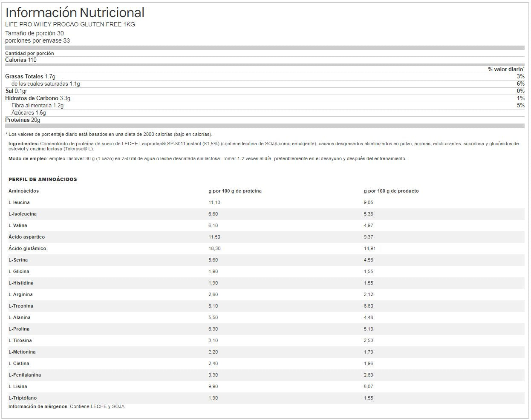Select 'Grasas Totales 1.7g' text
This screenshot has width=531, height=420.
coord(30,77)
